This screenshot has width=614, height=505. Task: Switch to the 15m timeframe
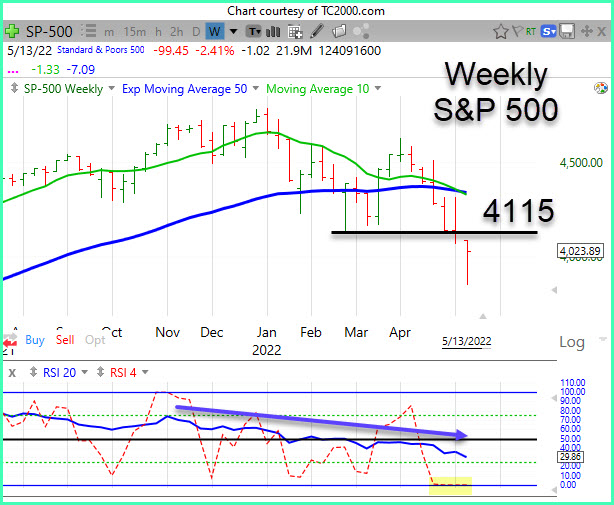[135, 32]
